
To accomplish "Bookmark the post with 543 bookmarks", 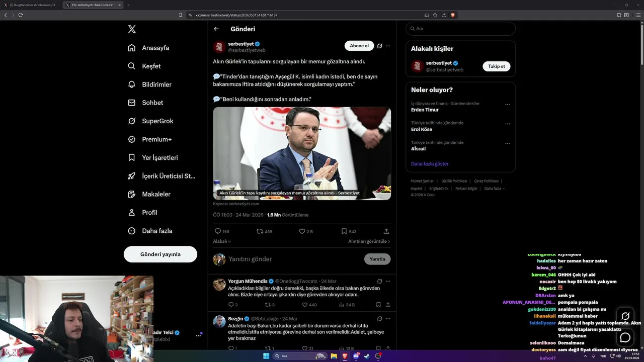I will pos(349,231).
